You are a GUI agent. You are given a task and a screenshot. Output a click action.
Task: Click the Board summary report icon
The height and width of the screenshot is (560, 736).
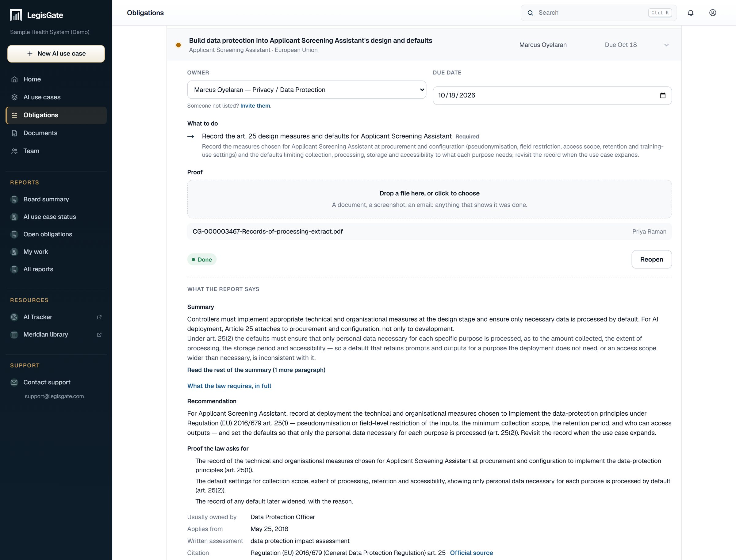tap(14, 199)
